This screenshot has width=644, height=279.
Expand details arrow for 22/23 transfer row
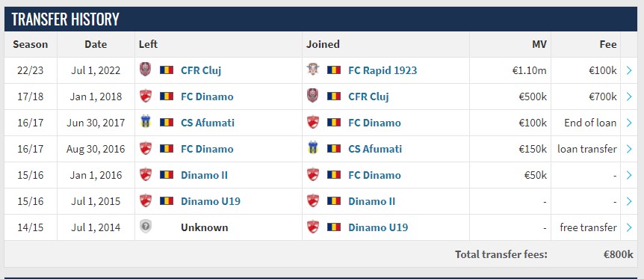(629, 70)
